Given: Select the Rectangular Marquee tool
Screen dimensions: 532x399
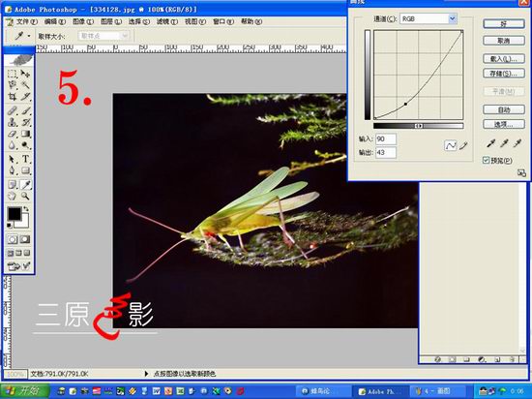Looking at the screenshot, I should tap(13, 74).
